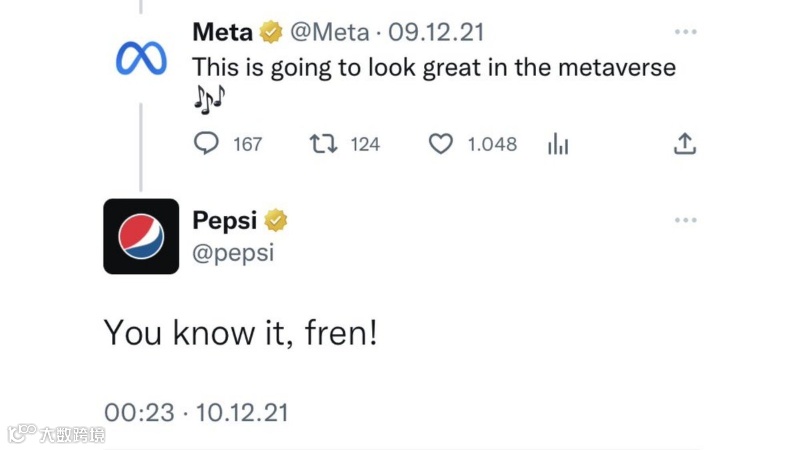The image size is (800, 450).
Task: Open the three-dot menu on Meta's tweet
Action: 685,32
